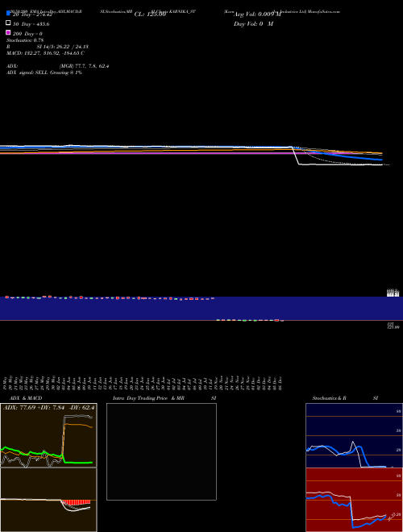The height and width of the screenshot is (532, 403).
Task: Open the blue Stochastics chart panel
Action: pyautogui.click(x=354, y=435)
